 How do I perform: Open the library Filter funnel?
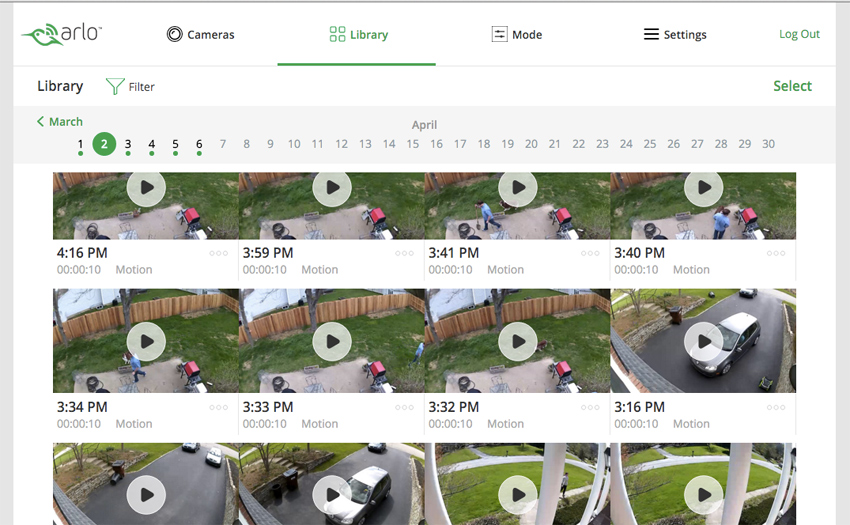[130, 86]
